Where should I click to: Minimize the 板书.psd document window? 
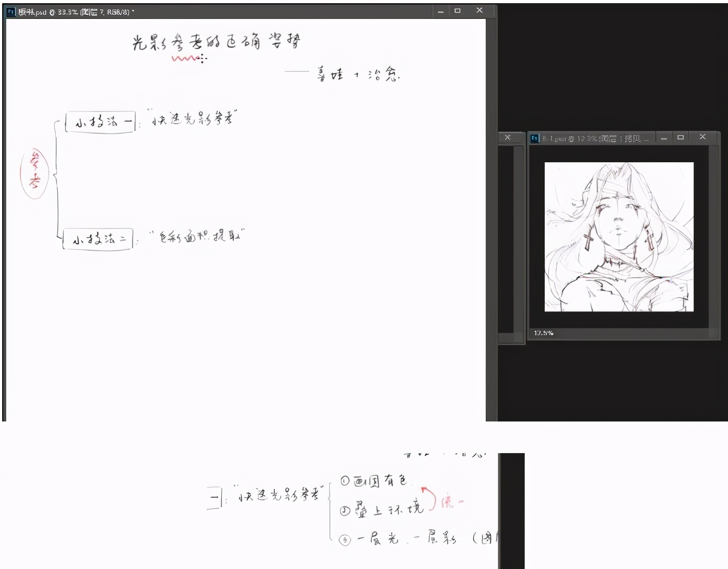tap(440, 11)
